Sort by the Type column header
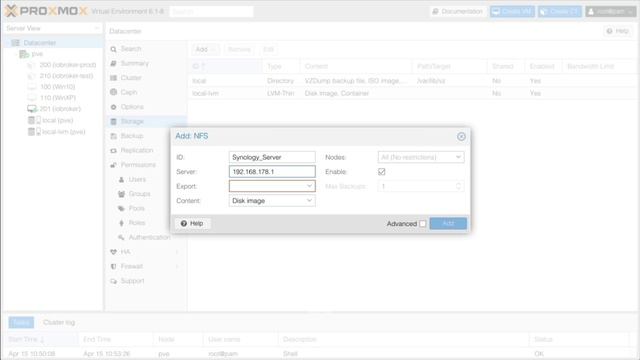 pyautogui.click(x=281, y=67)
